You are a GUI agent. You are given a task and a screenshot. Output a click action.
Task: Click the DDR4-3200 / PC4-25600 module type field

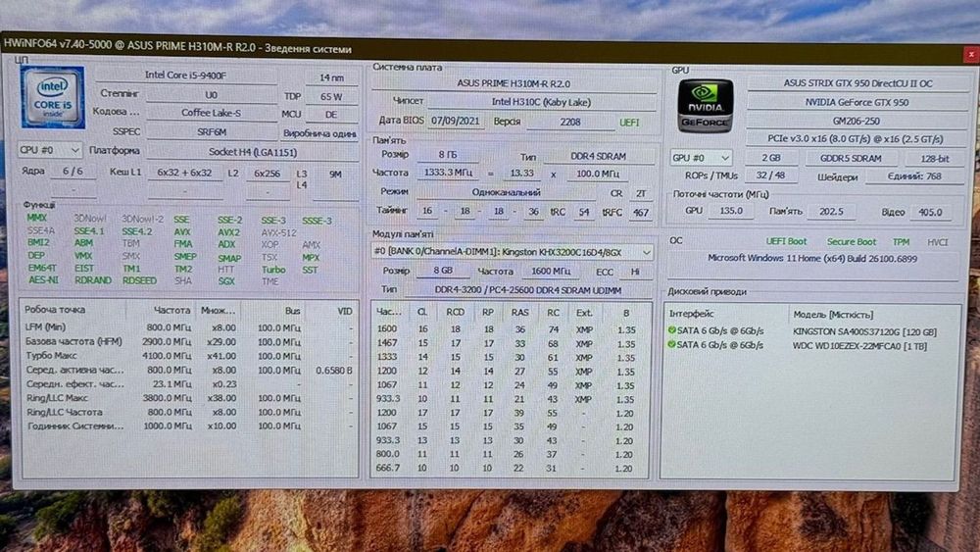[x=528, y=290]
